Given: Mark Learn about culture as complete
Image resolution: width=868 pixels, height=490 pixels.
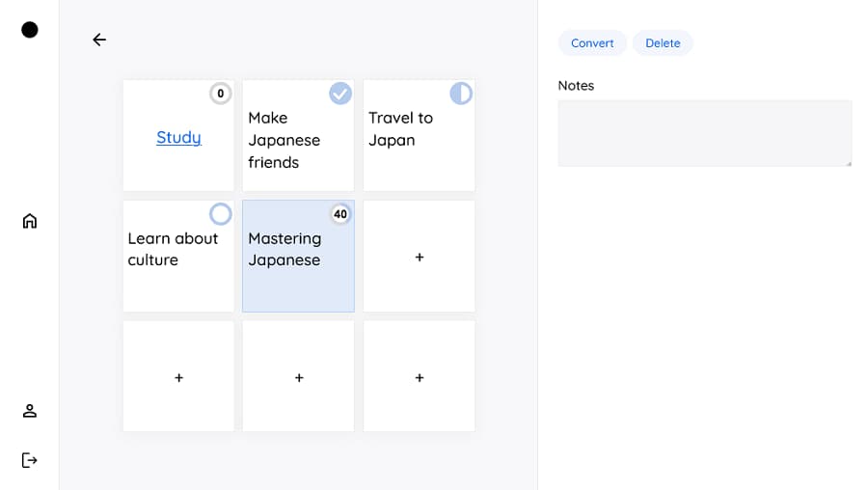Looking at the screenshot, I should click(221, 213).
